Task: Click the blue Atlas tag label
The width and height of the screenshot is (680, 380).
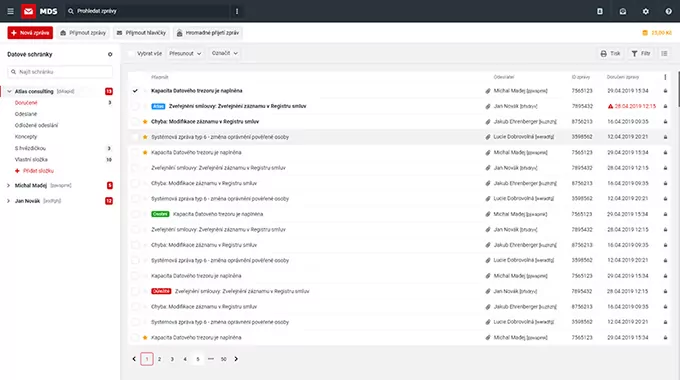Action: pos(158,106)
